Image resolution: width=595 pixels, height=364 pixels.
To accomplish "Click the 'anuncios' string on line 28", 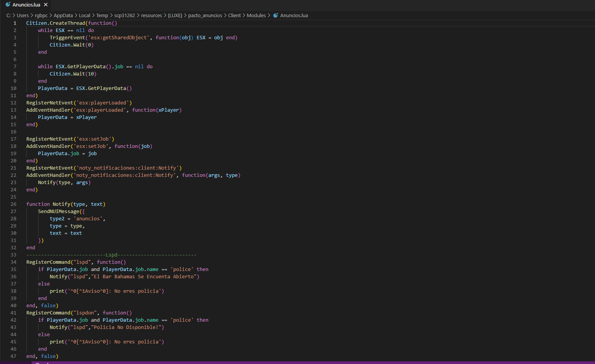I will (x=88, y=218).
